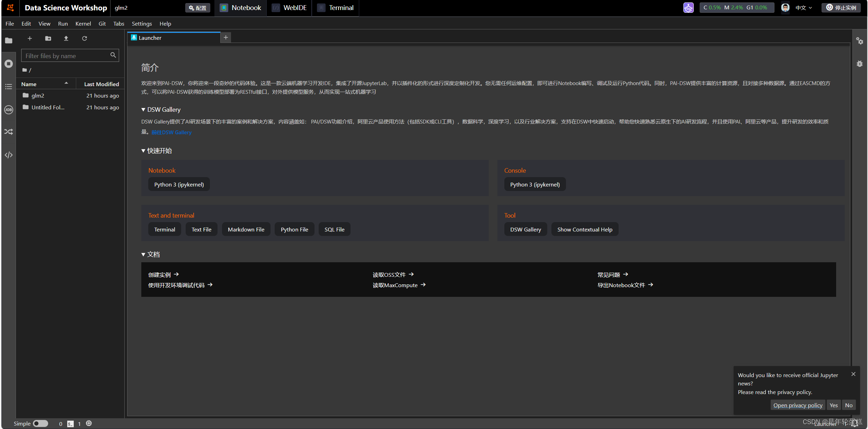
Task: Collapse the 快速开始 section
Action: [143, 151]
